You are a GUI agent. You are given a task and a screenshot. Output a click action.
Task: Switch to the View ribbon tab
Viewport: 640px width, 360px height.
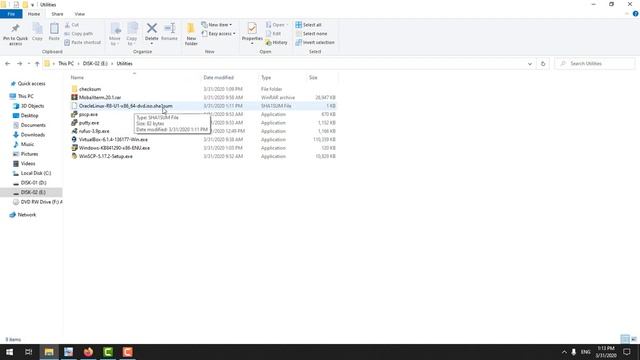click(x=80, y=14)
